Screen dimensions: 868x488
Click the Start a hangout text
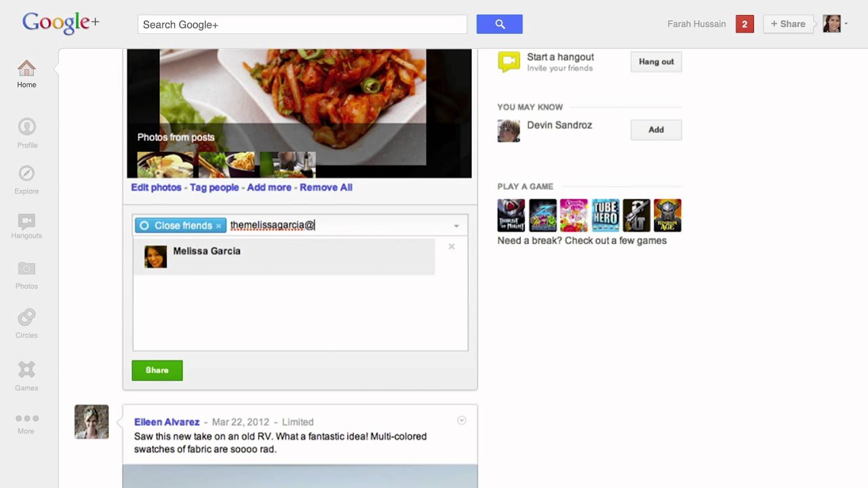coord(560,57)
